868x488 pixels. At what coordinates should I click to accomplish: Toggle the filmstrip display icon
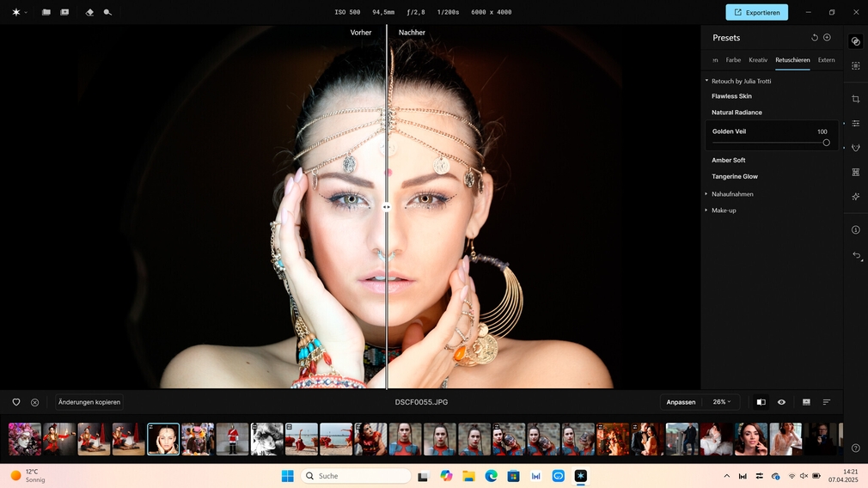[806, 402]
